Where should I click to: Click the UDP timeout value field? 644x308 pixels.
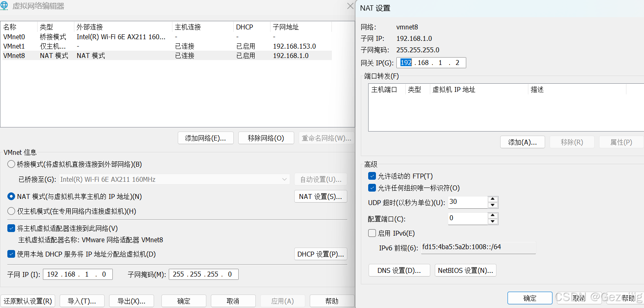coord(468,202)
